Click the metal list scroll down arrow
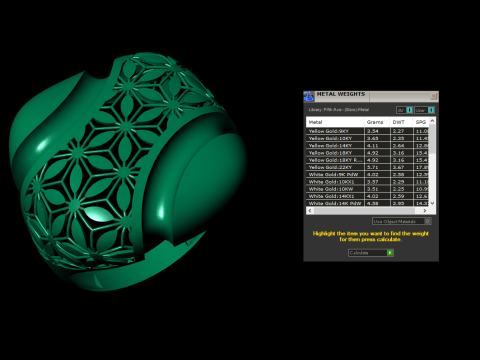Viewport: 480px width, 360px height. pyautogui.click(x=432, y=203)
